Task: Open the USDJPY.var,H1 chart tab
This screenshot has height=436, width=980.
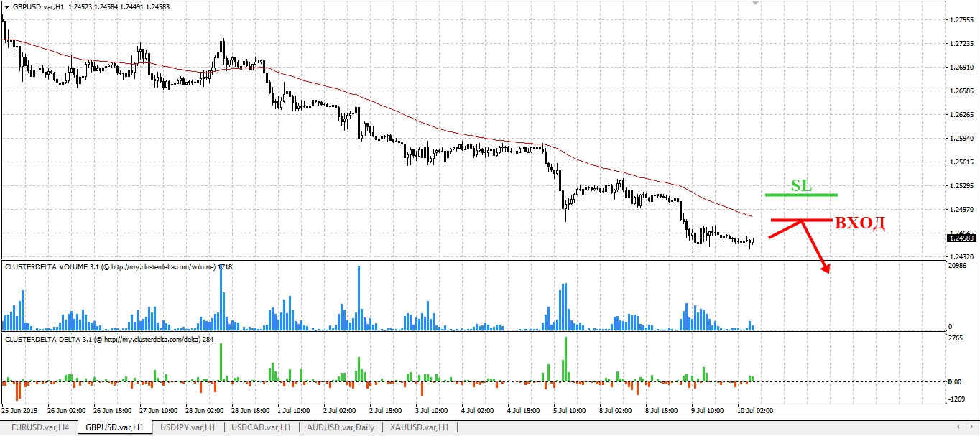Action: (x=188, y=427)
